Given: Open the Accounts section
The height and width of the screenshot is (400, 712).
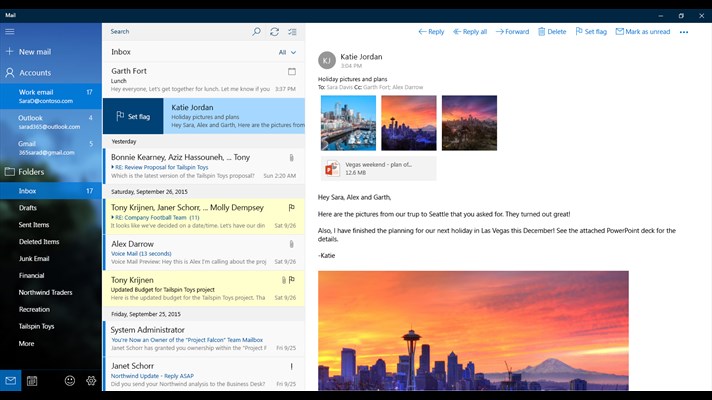Looking at the screenshot, I should click(28, 73).
